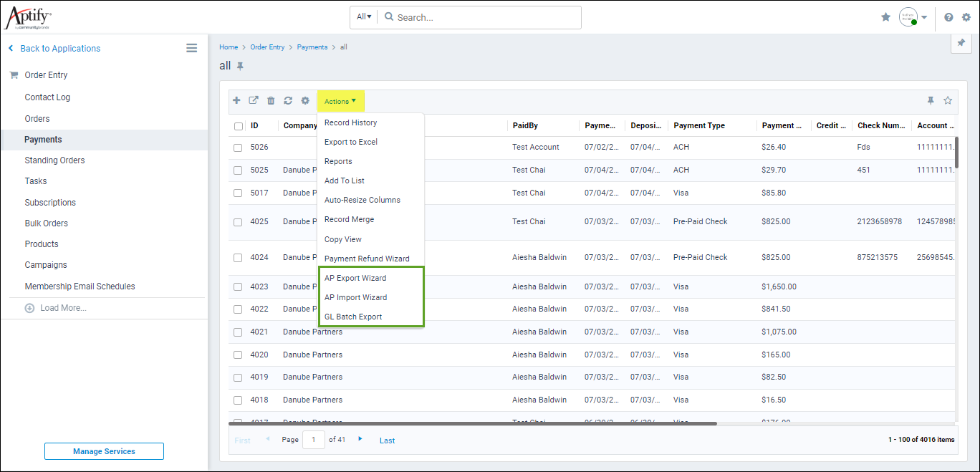Select the checkbox for payment 5026

(238, 148)
